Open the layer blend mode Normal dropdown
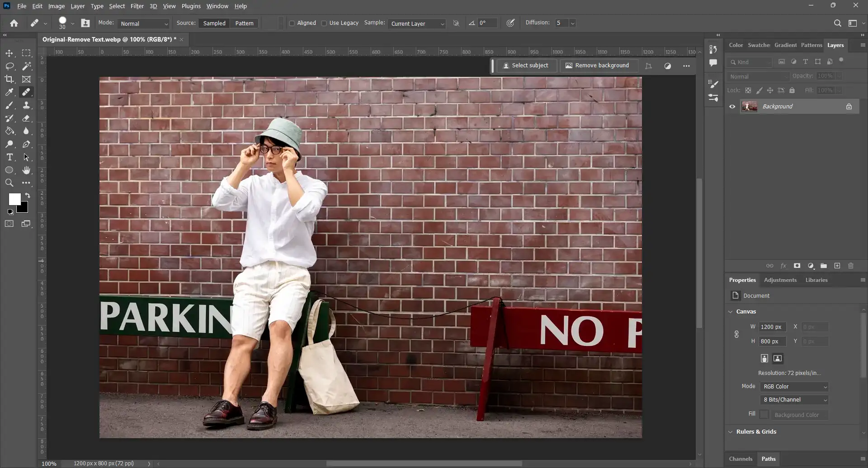Image resolution: width=868 pixels, height=468 pixels. [x=758, y=76]
